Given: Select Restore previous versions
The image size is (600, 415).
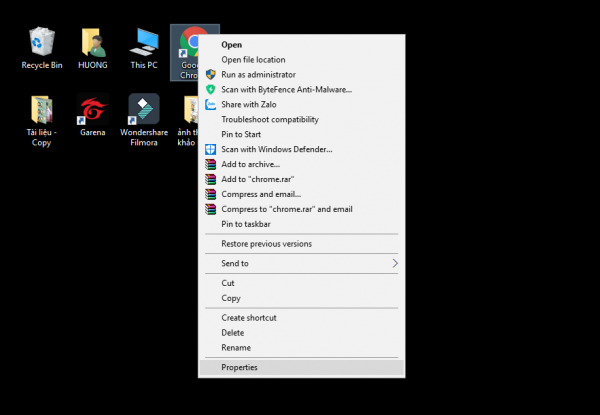Looking at the screenshot, I should (x=302, y=244).
